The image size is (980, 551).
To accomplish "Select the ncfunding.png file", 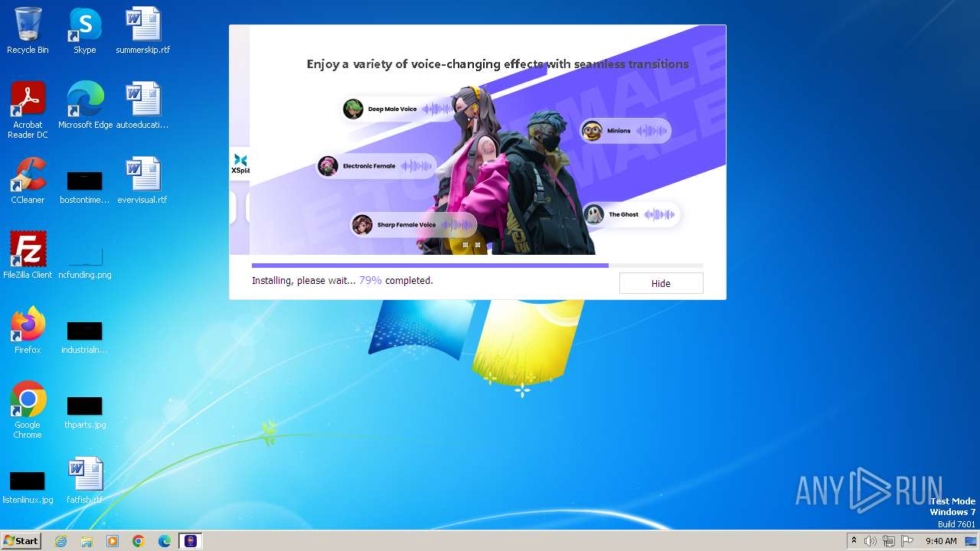I will [84, 262].
